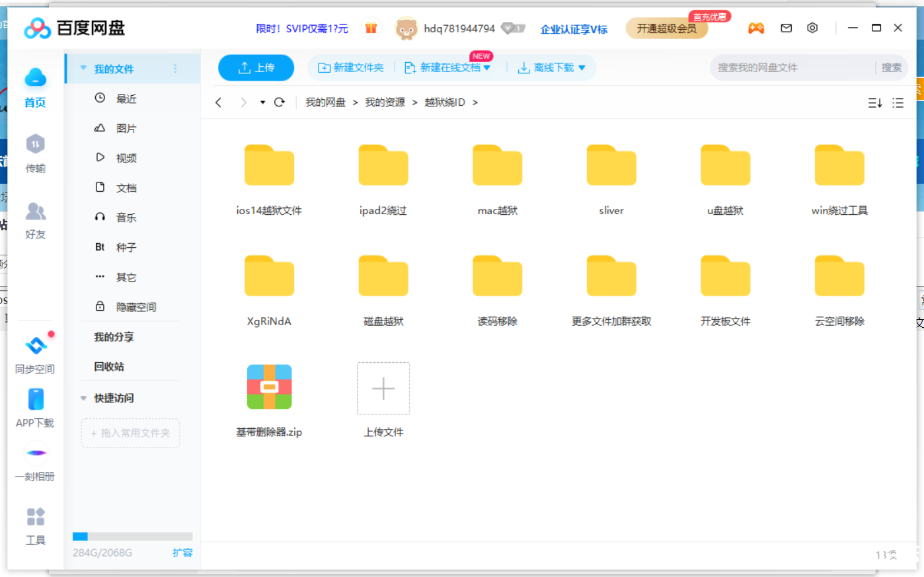This screenshot has height=577, width=924.
Task: Click 开通超级会员 button
Action: click(666, 28)
